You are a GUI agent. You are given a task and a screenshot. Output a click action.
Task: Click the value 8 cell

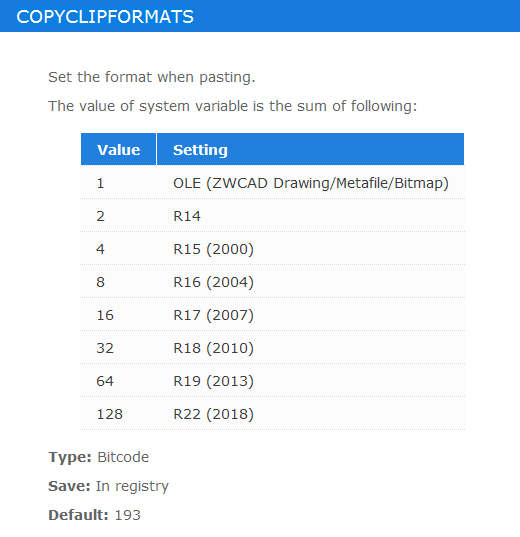(x=119, y=282)
